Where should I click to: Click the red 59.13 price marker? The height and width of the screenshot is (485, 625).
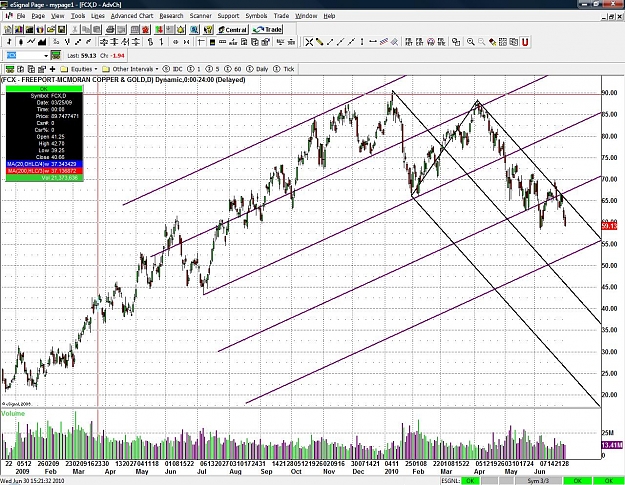609,226
